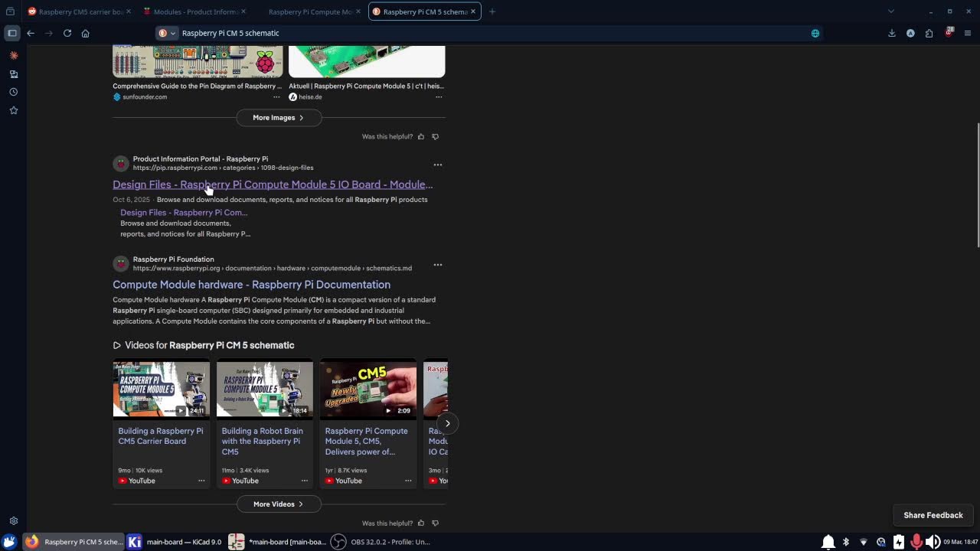This screenshot has height=551, width=980.
Task: Toggle the sidebar panel button
Action: click(12, 33)
